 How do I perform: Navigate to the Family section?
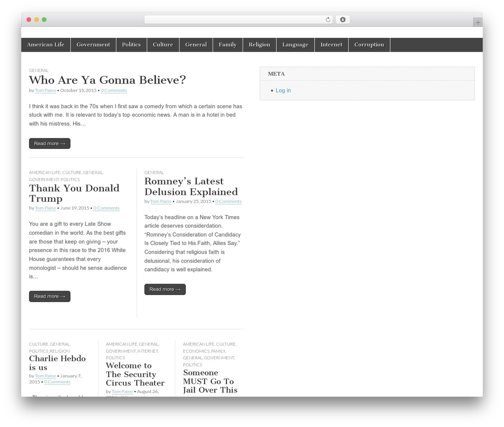(x=228, y=45)
